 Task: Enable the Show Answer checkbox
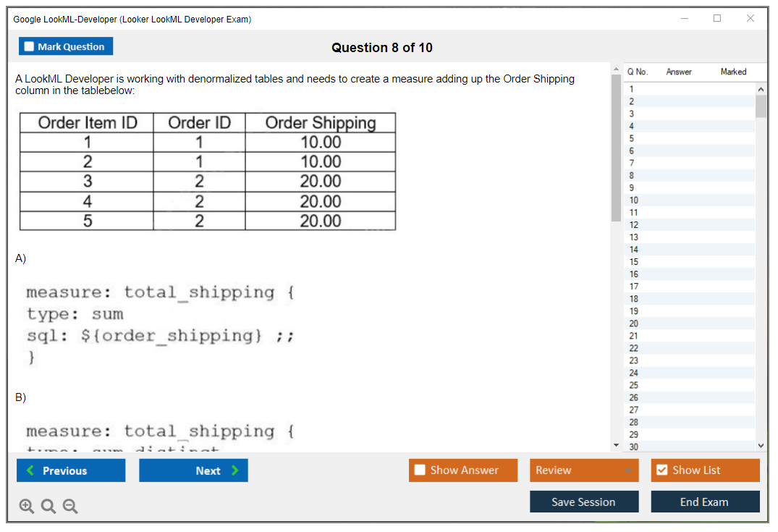click(420, 470)
